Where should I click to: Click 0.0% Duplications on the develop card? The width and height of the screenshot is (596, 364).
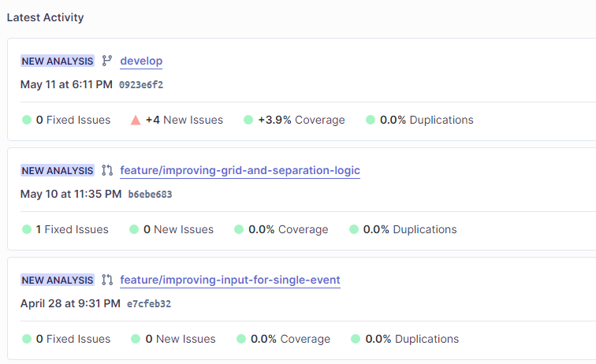coord(427,120)
